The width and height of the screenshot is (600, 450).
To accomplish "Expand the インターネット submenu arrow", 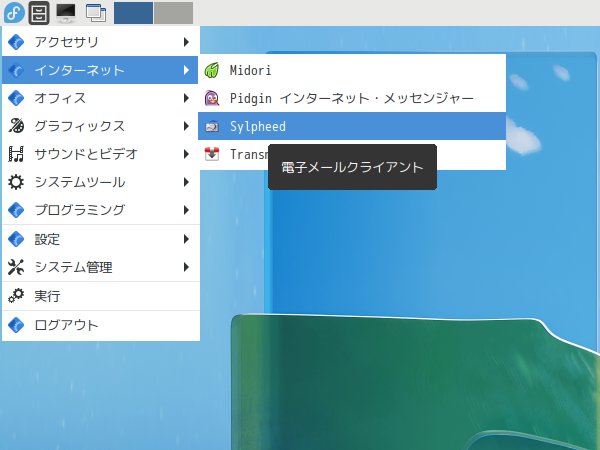I will pyautogui.click(x=186, y=70).
